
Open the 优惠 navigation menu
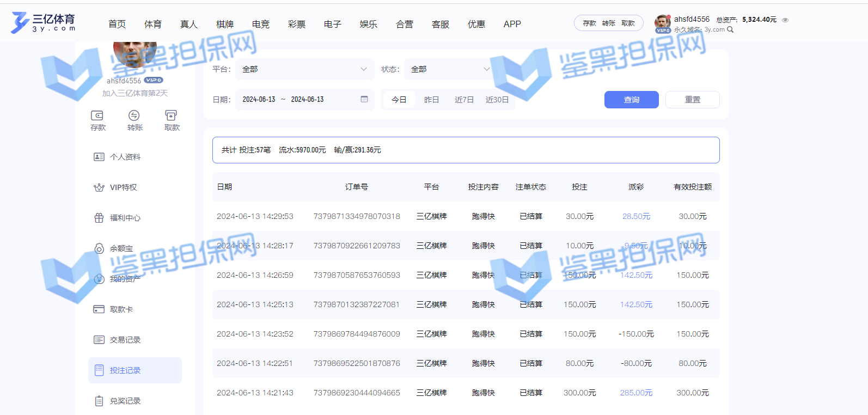476,24
